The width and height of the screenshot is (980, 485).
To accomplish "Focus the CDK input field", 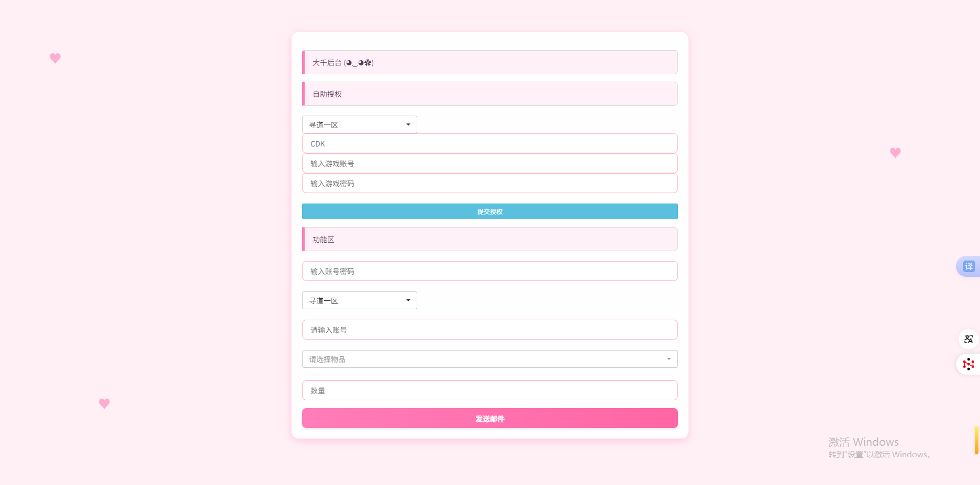I will [490, 143].
